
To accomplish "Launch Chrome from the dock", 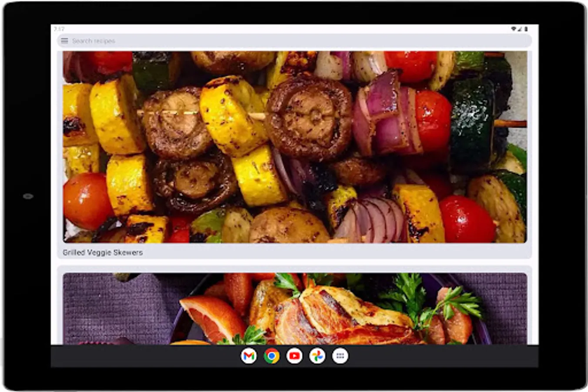I will [x=272, y=356].
